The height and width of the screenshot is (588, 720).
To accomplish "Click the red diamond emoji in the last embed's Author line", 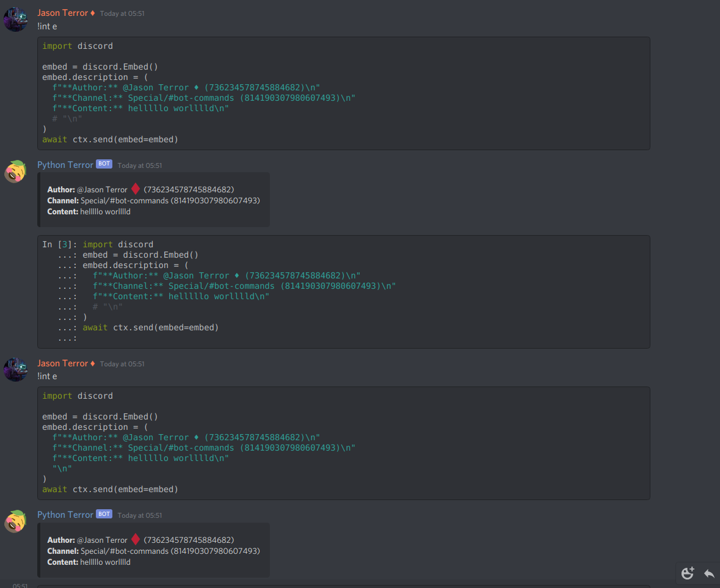I will click(x=136, y=539).
